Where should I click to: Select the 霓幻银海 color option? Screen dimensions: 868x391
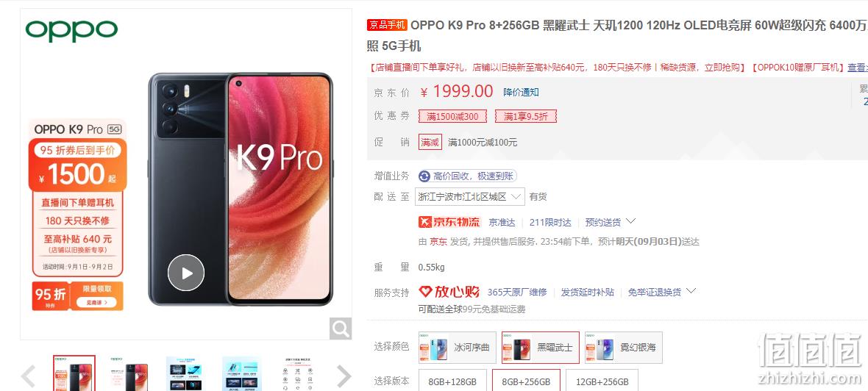click(x=623, y=348)
